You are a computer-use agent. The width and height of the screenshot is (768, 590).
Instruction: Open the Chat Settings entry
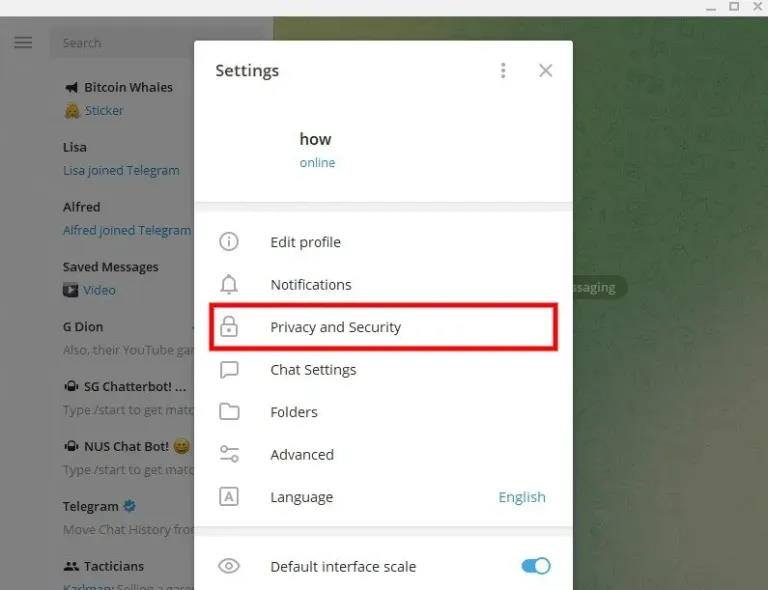(384, 370)
